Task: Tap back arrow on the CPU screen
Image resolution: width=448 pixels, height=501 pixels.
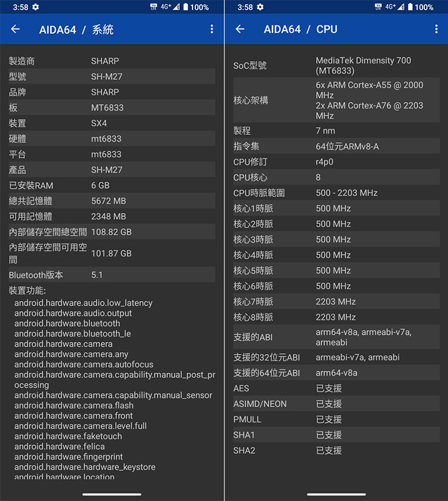Action: tap(240, 29)
